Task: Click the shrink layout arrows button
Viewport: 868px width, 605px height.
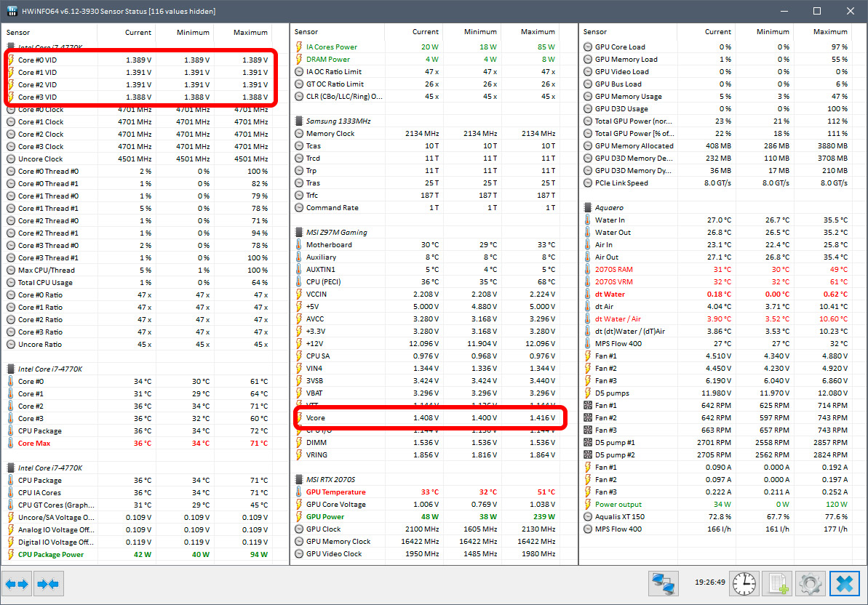Action: (49, 583)
